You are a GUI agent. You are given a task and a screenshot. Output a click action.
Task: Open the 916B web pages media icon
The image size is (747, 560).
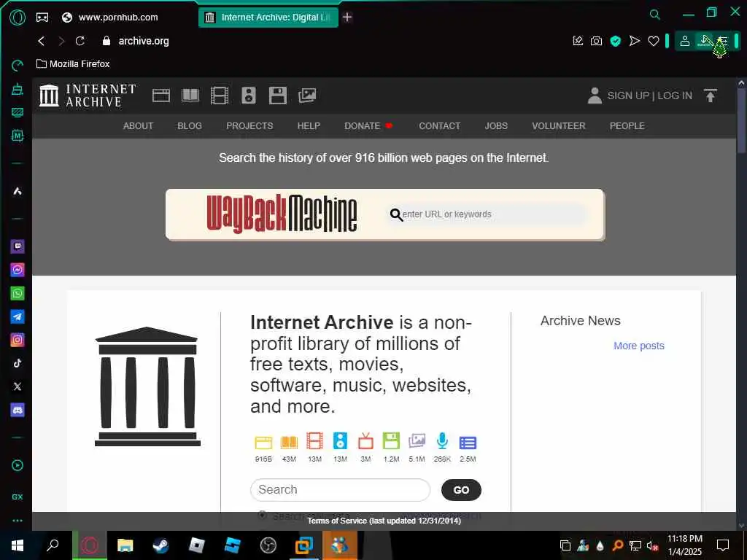pyautogui.click(x=263, y=443)
